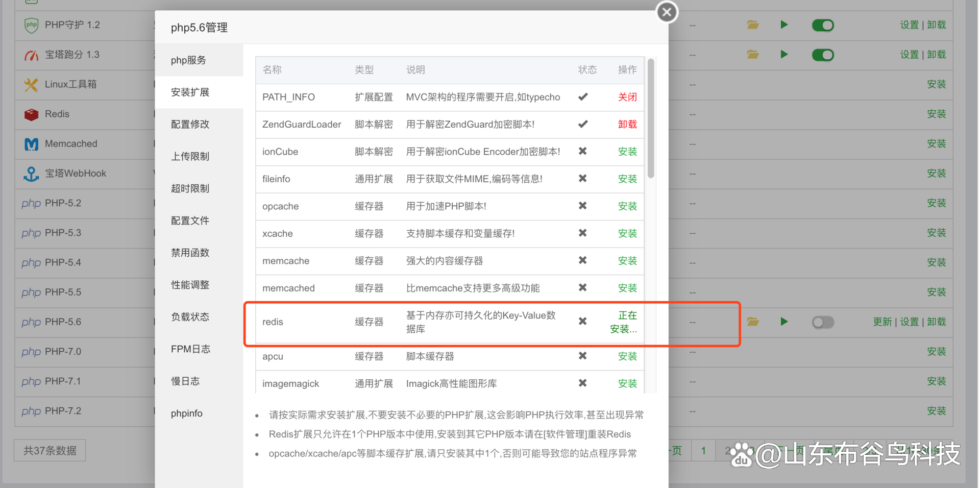Click the php icon beside PHP-5.2
Viewport: 980px width, 488px height.
(x=31, y=203)
